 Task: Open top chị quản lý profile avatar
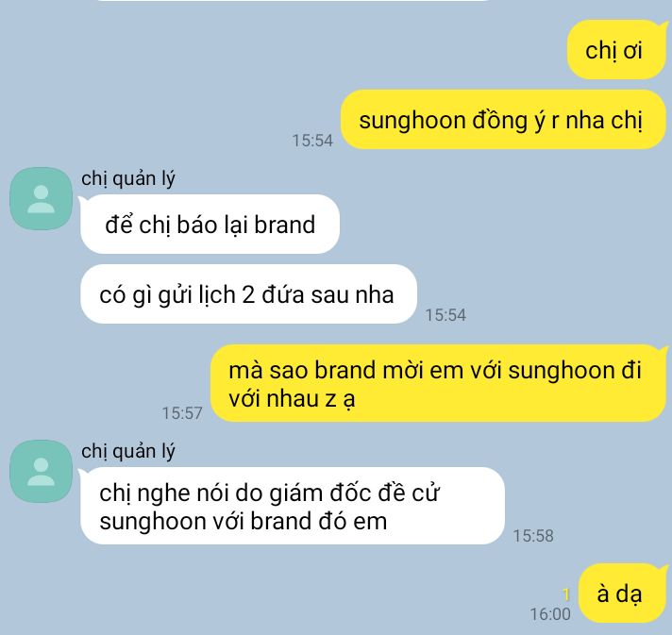coord(42,198)
